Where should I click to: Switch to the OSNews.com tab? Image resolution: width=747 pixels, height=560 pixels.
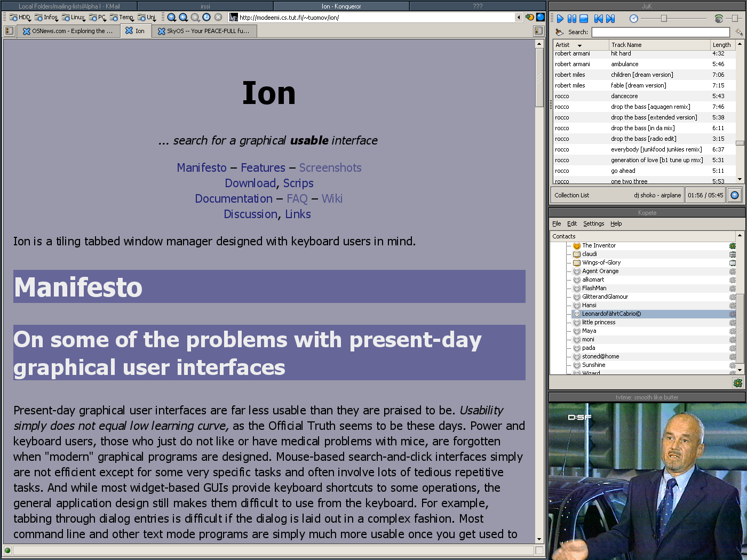coord(68,31)
